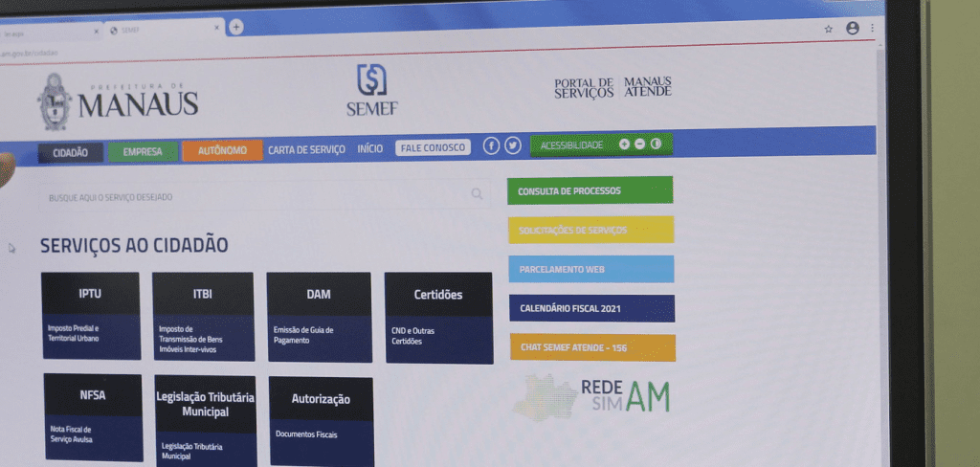Viewport: 980px width, 467px height.
Task: Open a new browser tab
Action: 235,27
